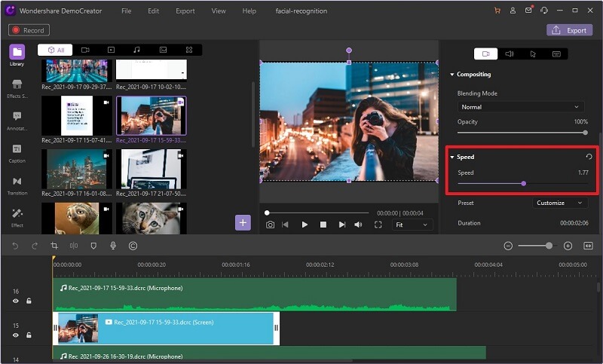Take a snapshot with the camera icon
This screenshot has height=364, width=603.
271,225
